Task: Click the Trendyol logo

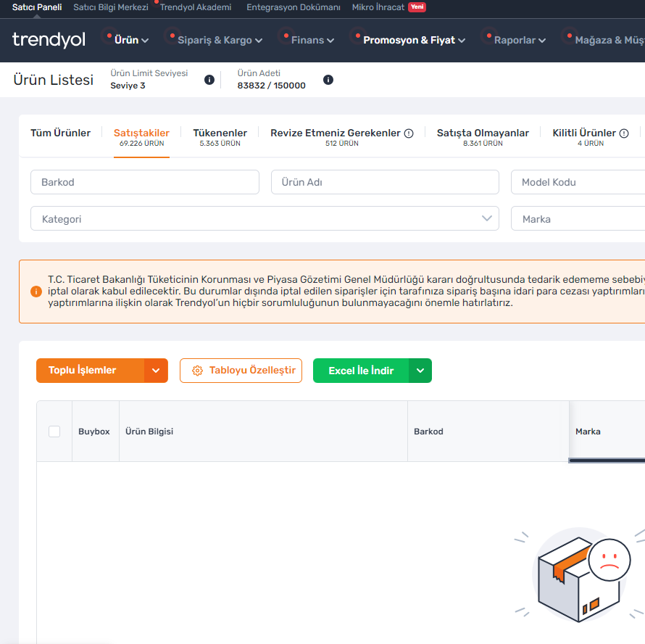Action: [49, 40]
